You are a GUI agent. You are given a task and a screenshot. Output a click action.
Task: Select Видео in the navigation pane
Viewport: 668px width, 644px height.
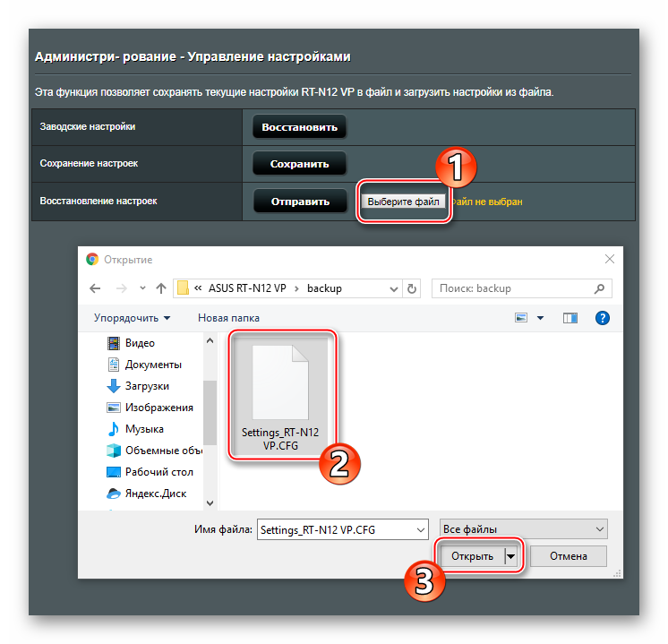point(140,343)
